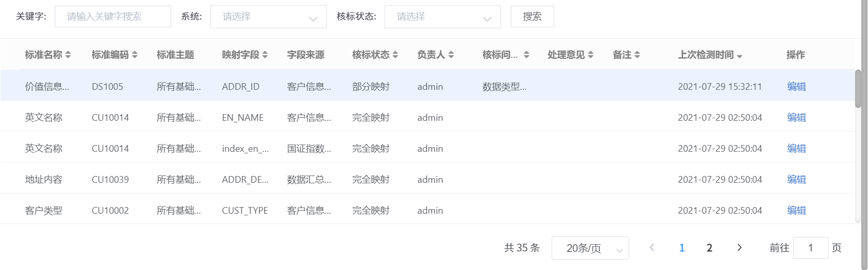The width and height of the screenshot is (868, 270).
Task: Click the 操作 column header
Action: (796, 55)
